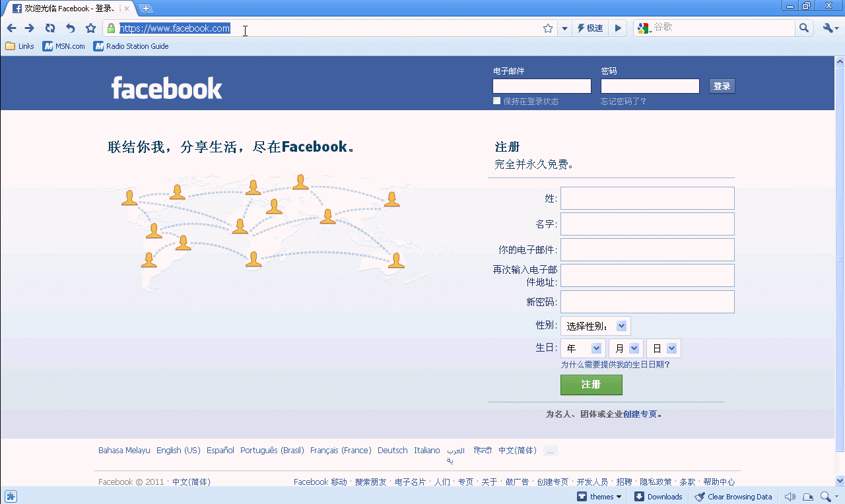Open the 创建专页 create page link

(640, 414)
